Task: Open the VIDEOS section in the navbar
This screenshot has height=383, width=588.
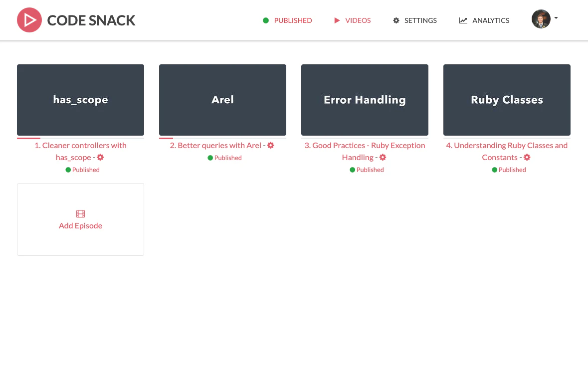Action: [357, 20]
